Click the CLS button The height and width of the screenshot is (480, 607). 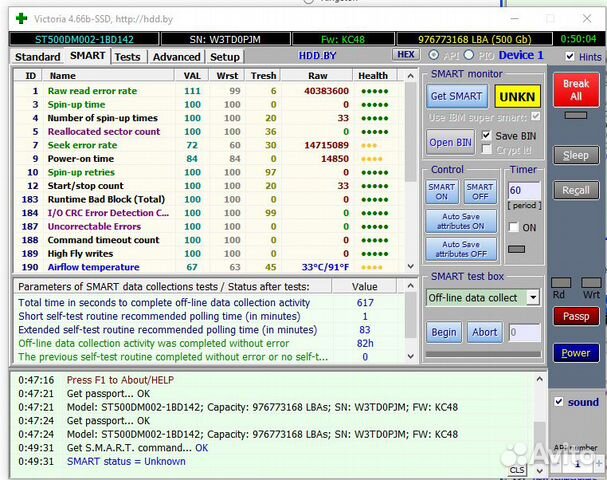click(517, 470)
